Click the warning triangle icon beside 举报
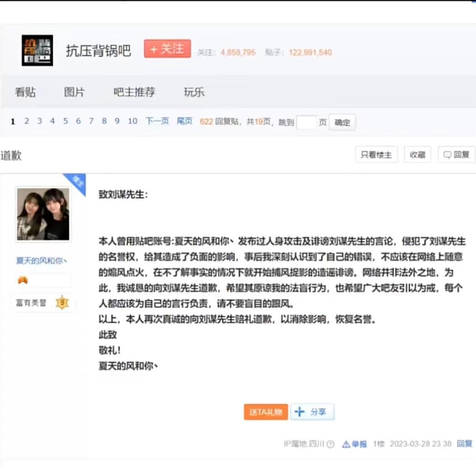Screen dimensions: 476x467 pos(347,444)
